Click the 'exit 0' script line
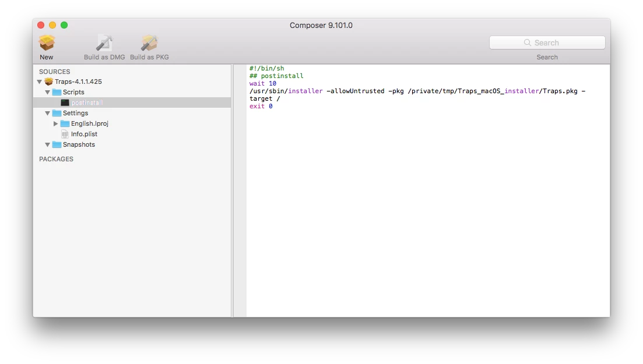Image resolution: width=643 pixels, height=364 pixels. point(261,106)
